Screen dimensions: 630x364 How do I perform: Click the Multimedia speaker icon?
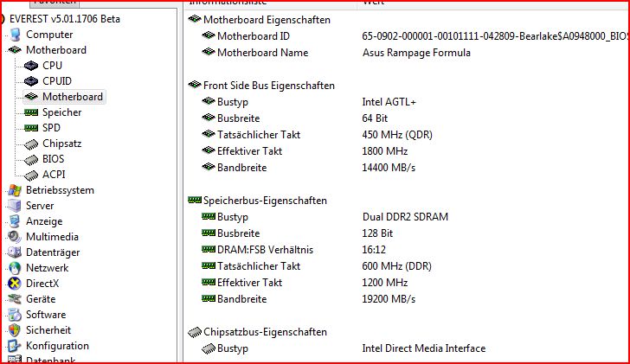point(15,237)
